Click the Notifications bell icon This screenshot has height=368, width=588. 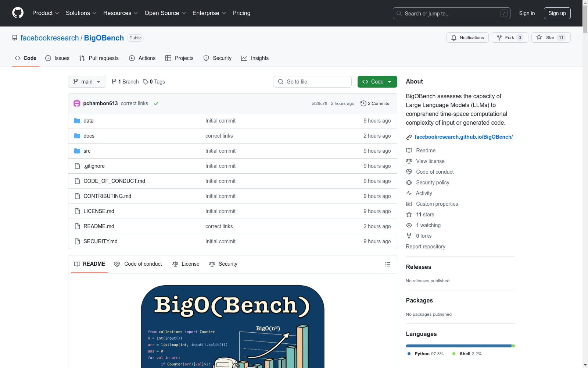[454, 38]
